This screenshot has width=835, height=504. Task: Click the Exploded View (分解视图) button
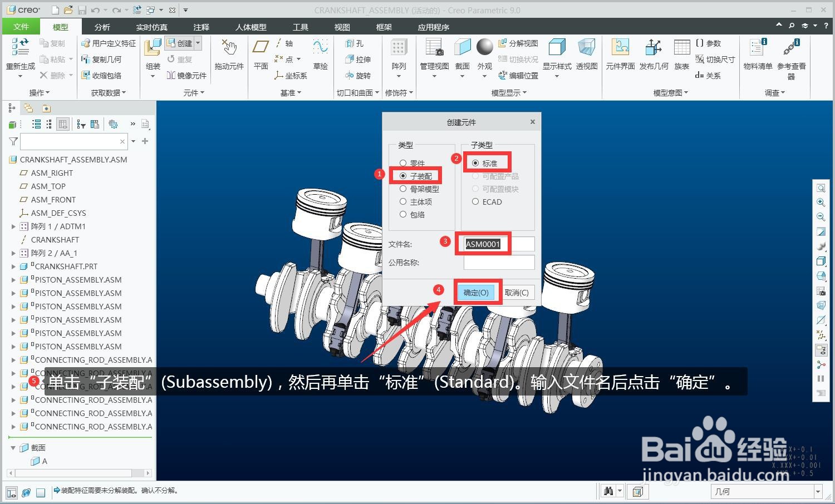[518, 43]
